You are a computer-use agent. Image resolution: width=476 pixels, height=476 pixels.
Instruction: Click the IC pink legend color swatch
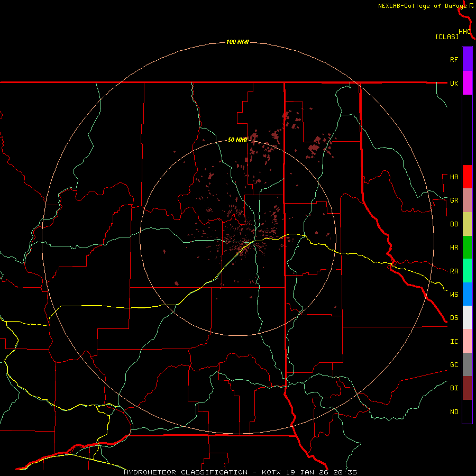(467, 341)
